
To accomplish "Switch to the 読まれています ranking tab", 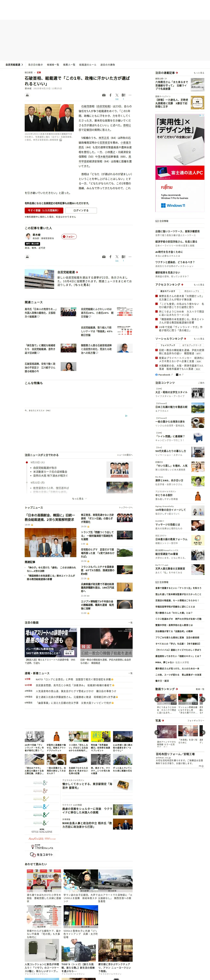I will pyautogui.click(x=168, y=291).
